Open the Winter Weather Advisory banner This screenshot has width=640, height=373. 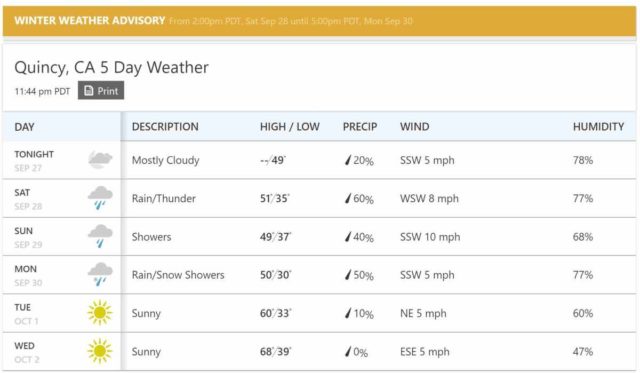[x=320, y=21]
